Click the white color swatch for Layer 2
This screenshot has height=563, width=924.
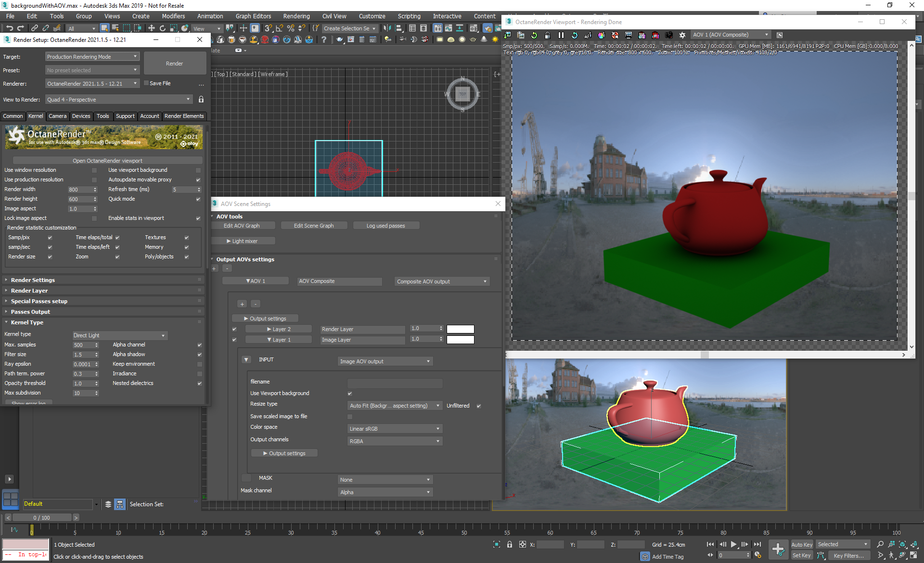(460, 329)
